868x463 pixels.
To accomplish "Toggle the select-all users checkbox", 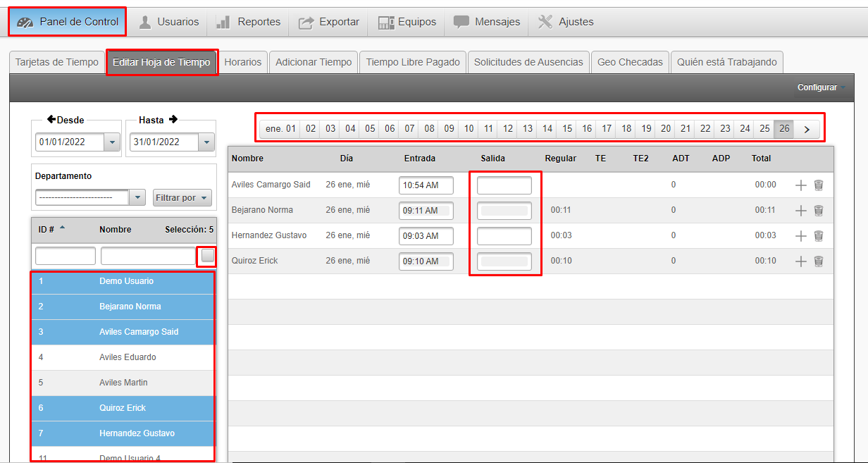I will click(207, 255).
